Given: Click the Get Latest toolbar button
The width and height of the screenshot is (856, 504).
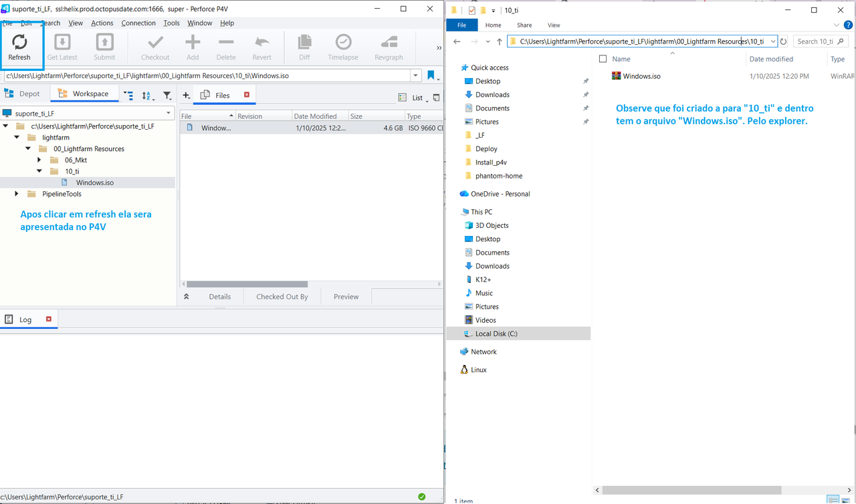Looking at the screenshot, I should 62,47.
